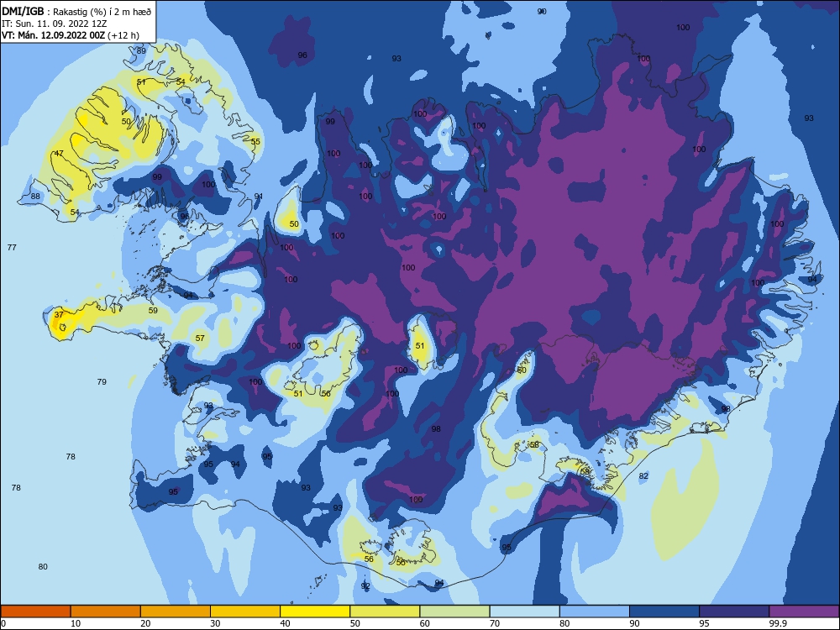This screenshot has width=840, height=630.
Task: Click the '10' label on the legend scale
Action: click(x=76, y=623)
